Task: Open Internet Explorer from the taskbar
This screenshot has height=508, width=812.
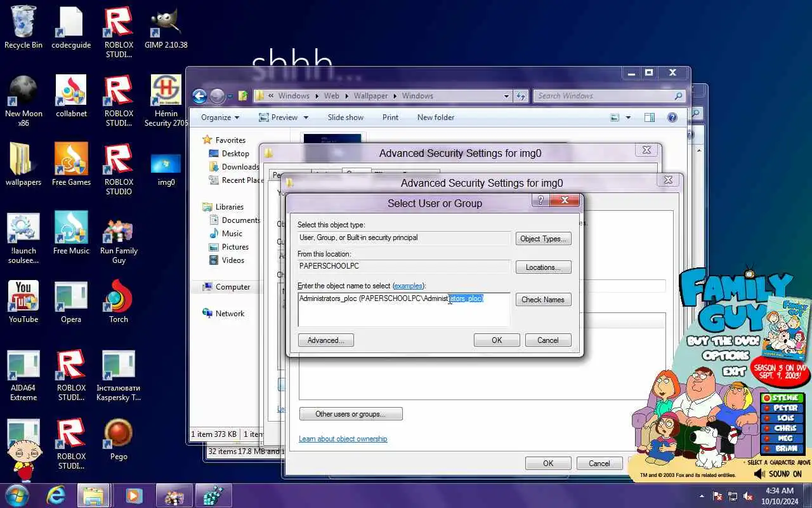Action: point(56,495)
